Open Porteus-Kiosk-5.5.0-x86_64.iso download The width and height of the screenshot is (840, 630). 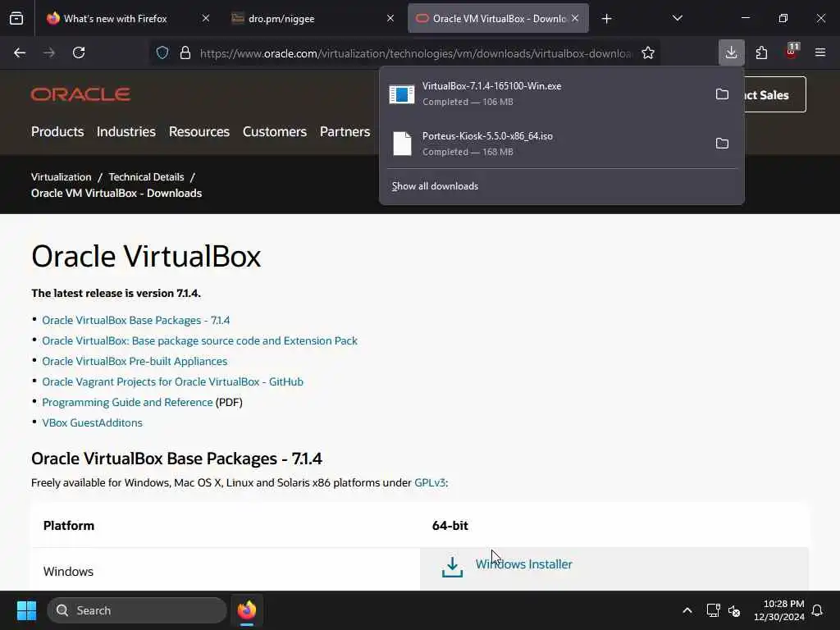tap(546, 143)
